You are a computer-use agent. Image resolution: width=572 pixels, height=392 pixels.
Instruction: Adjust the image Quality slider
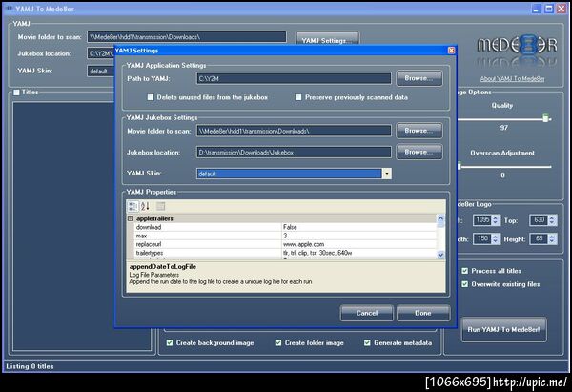pyautogui.click(x=545, y=118)
